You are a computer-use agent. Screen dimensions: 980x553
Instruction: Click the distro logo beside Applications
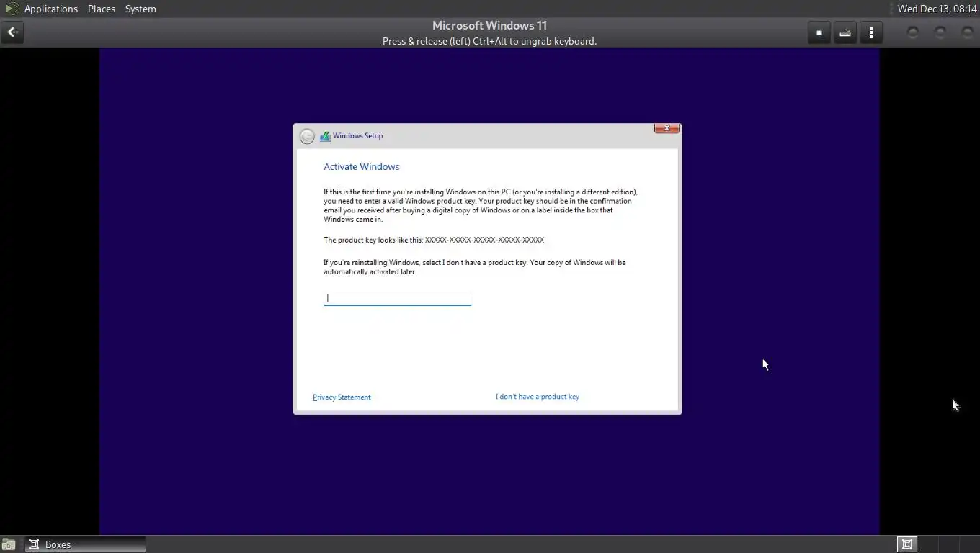(x=12, y=9)
